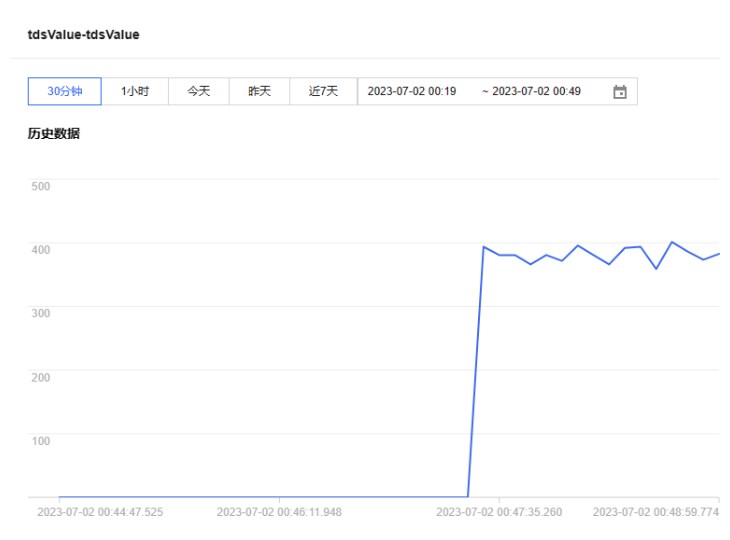Open the calendar date picker icon
Viewport: 730px width, 540px height.
coord(619,92)
